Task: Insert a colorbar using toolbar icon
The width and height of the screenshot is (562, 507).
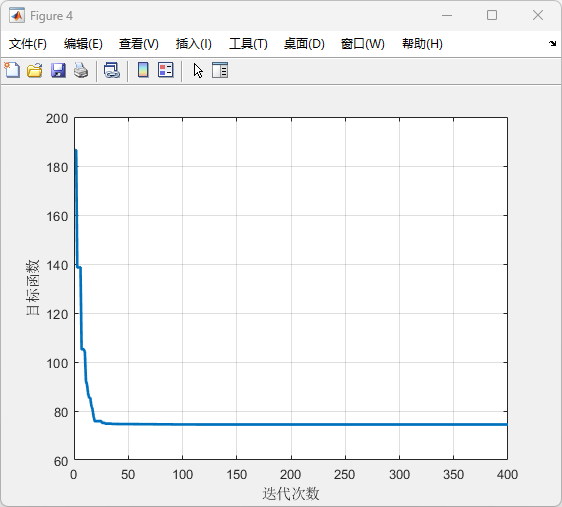Action: point(143,70)
